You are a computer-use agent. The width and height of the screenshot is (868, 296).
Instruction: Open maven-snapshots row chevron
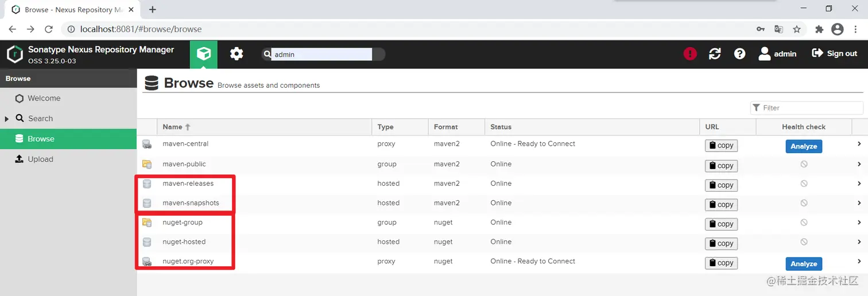coord(859,203)
